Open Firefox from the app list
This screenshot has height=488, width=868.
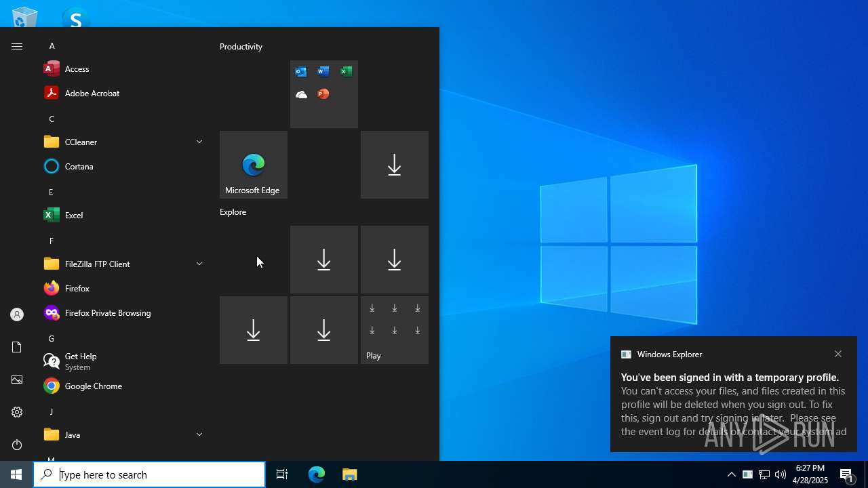coord(123,288)
